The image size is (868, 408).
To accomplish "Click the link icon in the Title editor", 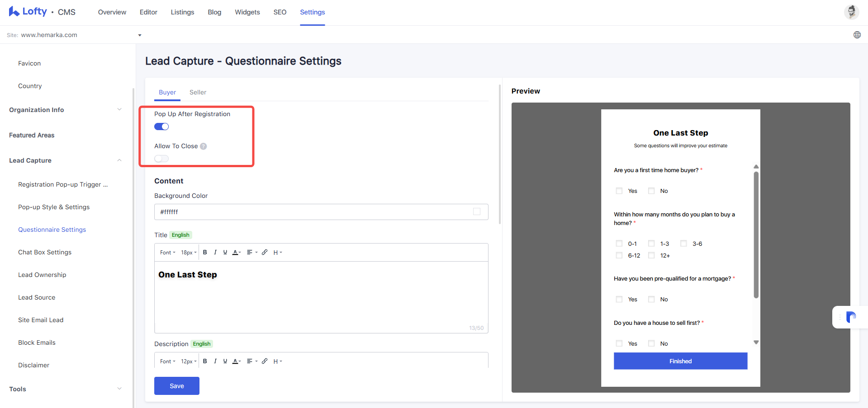I will (265, 253).
